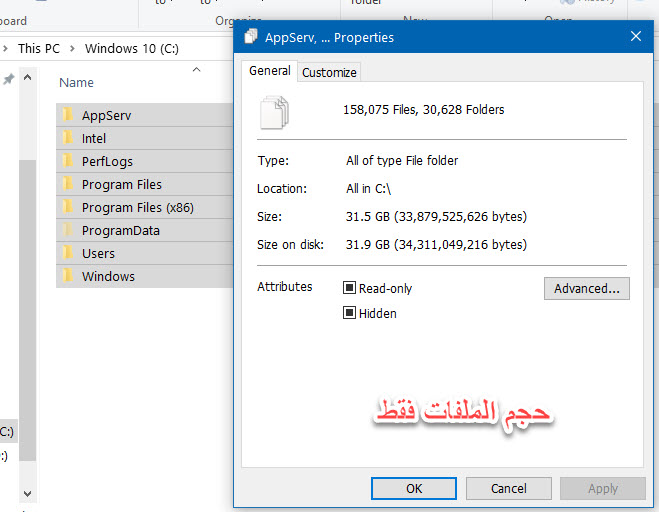Toggle the Read-only attribute checkbox
659x512 pixels.
(x=350, y=288)
